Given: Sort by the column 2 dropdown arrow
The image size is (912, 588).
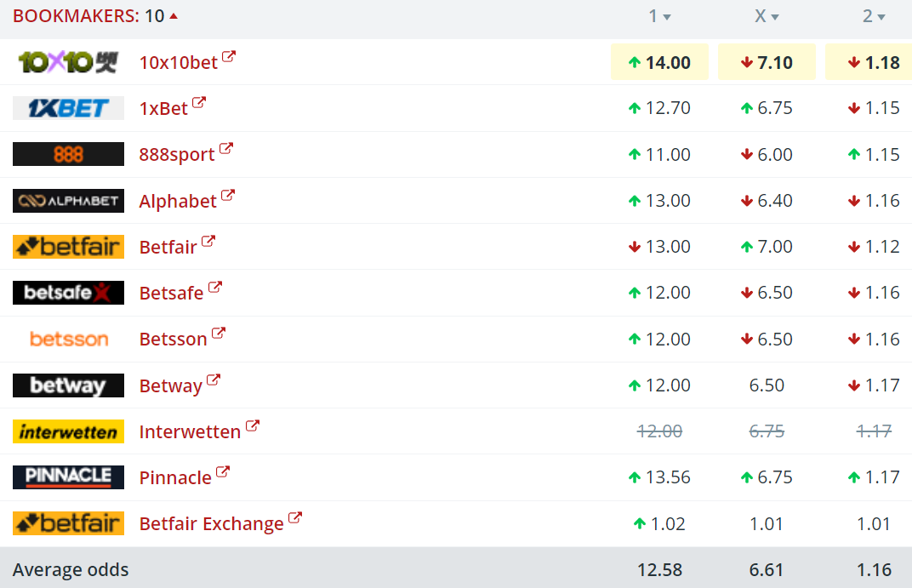Looking at the screenshot, I should [x=881, y=17].
